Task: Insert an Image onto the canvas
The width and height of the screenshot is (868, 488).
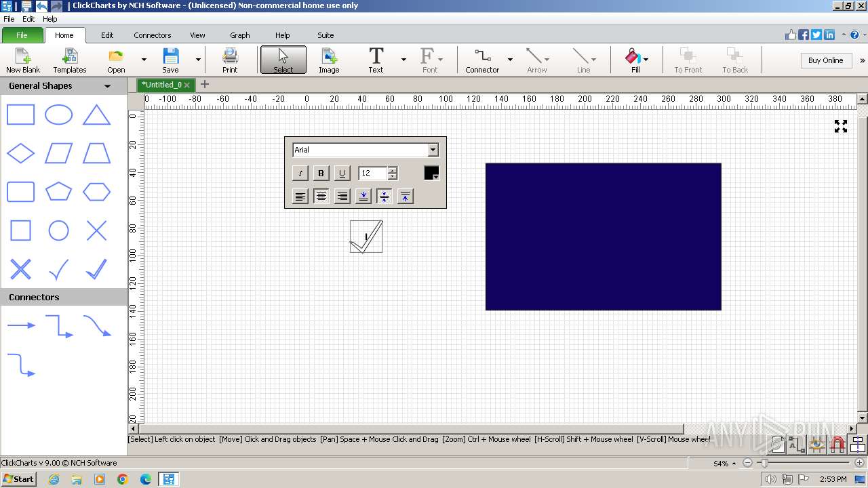Action: pyautogui.click(x=329, y=60)
